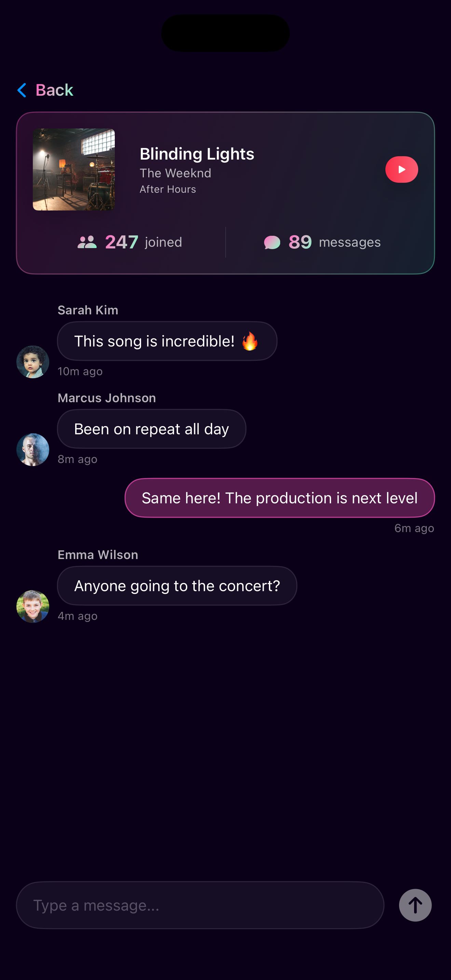The image size is (451, 980).
Task: Open Sarah Kim's avatar
Action: [33, 362]
